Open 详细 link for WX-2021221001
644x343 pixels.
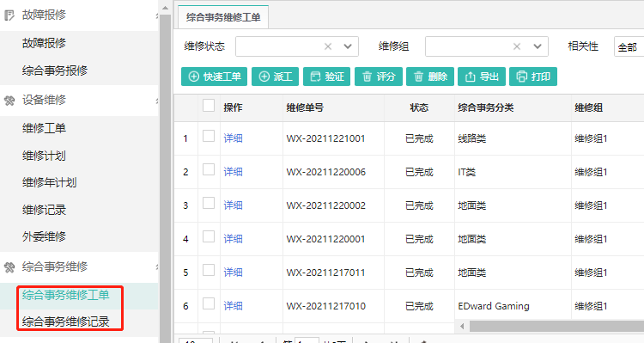(x=233, y=138)
